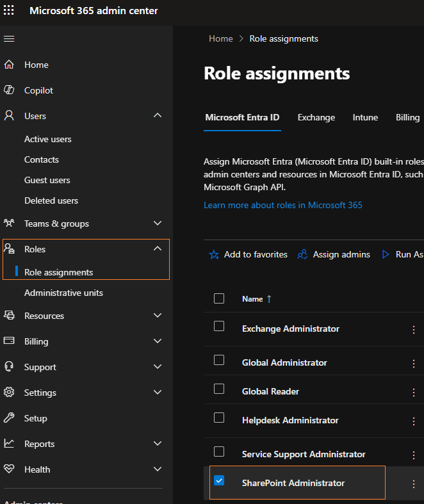Switch to the Intune tab

pyautogui.click(x=365, y=117)
